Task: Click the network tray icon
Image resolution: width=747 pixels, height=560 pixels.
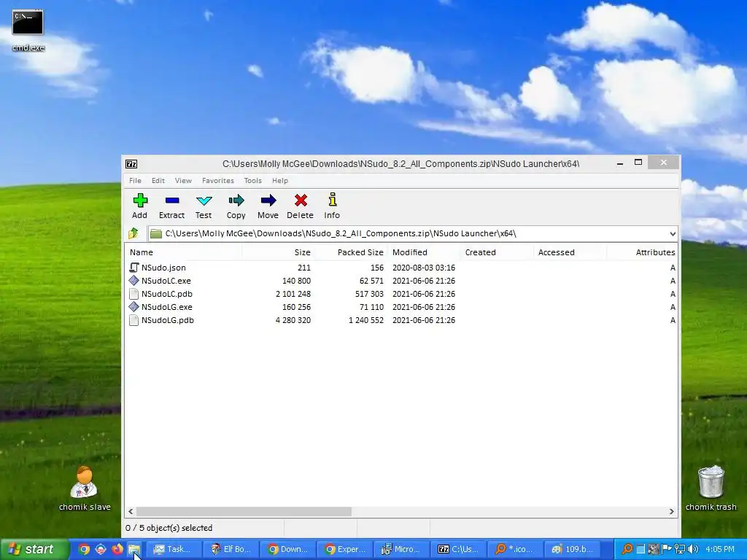Action: (x=681, y=549)
